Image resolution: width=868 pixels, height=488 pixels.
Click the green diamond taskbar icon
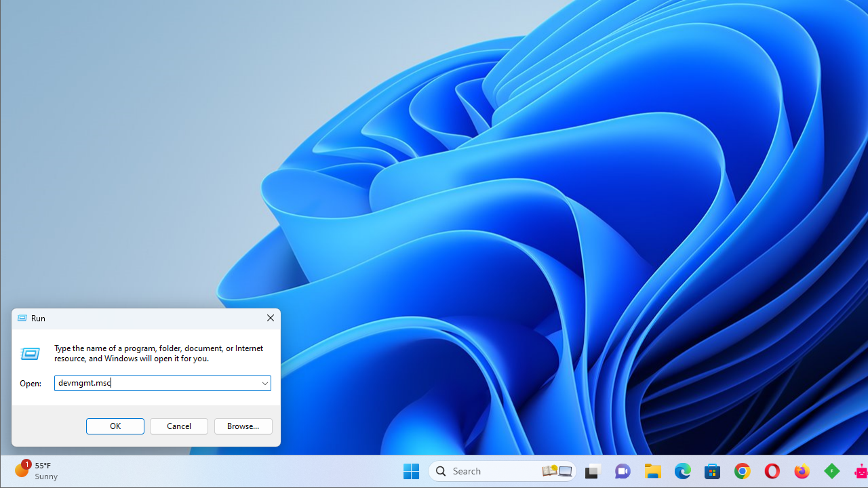(831, 471)
